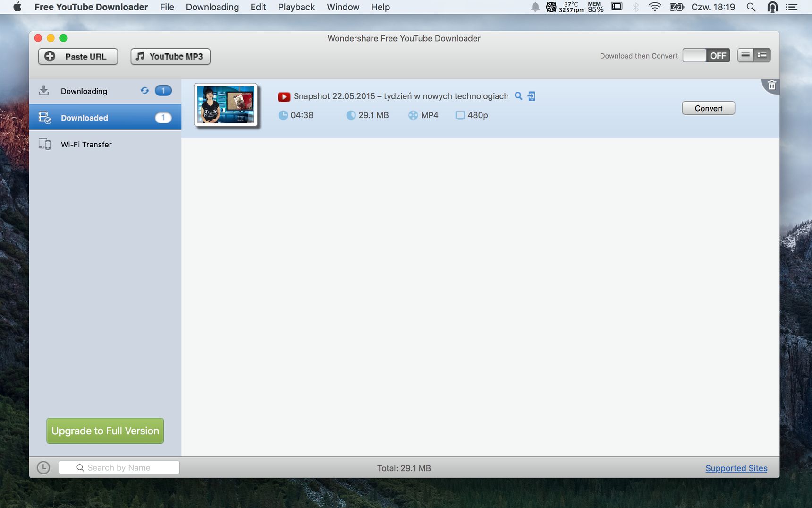The image size is (812, 508).
Task: Open the Downloading sidebar section
Action: point(105,91)
